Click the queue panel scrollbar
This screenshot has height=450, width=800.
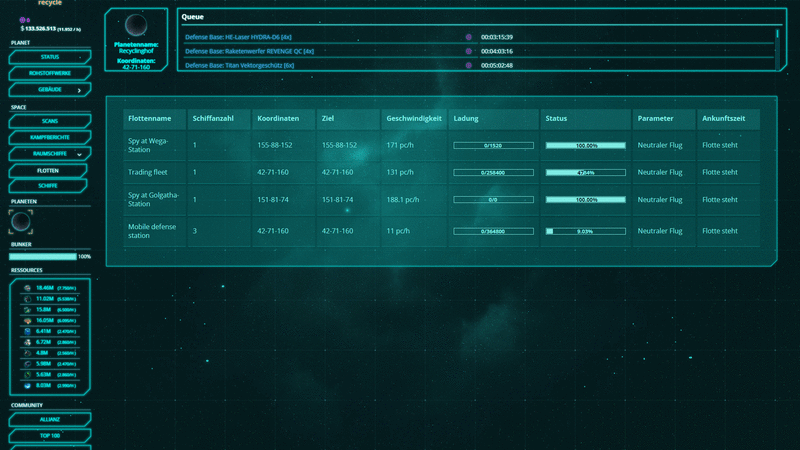tap(778, 48)
